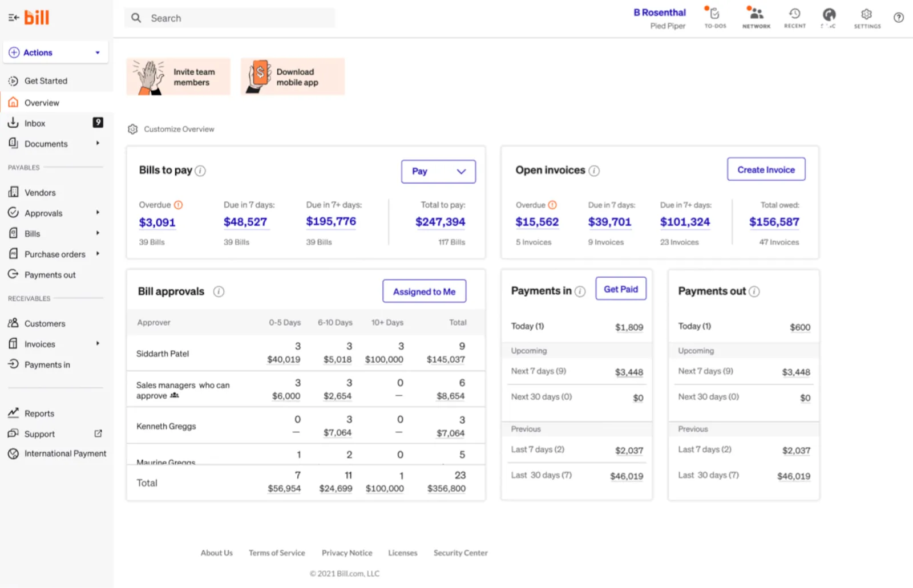
Task: Click inside the Search field
Action: point(228,18)
